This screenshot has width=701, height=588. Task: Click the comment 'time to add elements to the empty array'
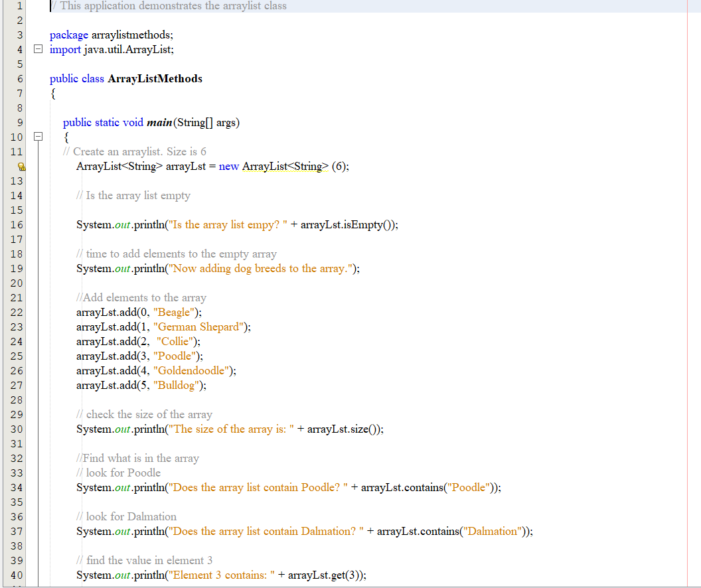tap(181, 254)
